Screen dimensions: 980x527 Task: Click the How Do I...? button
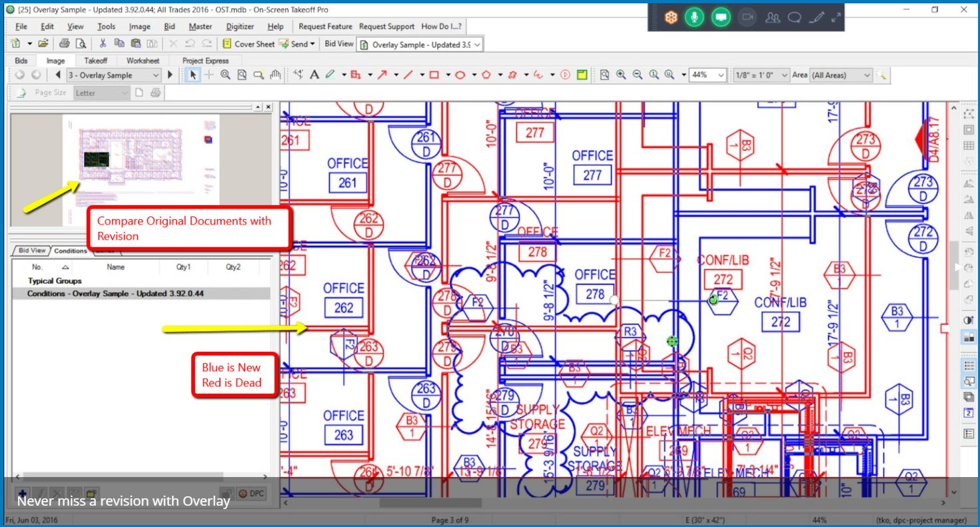point(441,27)
